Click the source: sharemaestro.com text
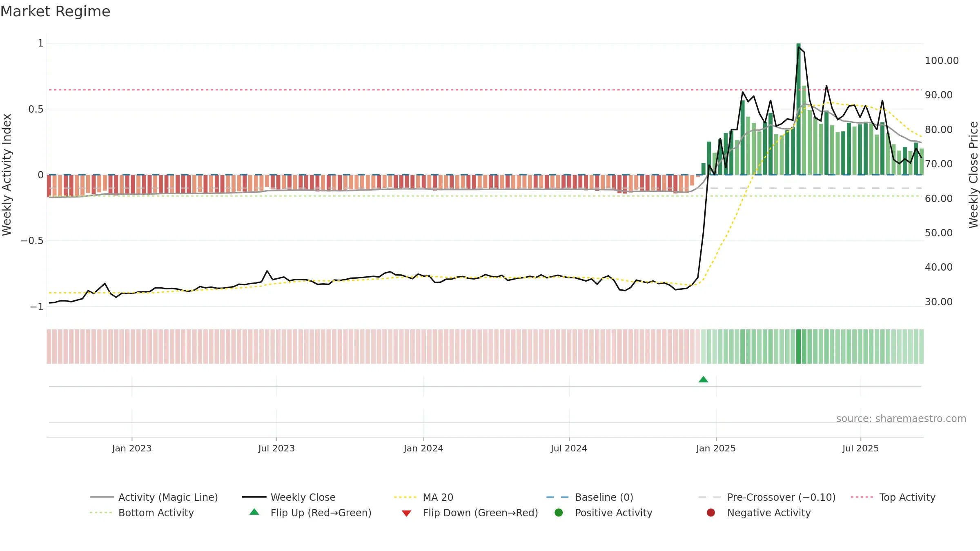The image size is (980, 551). 901,419
